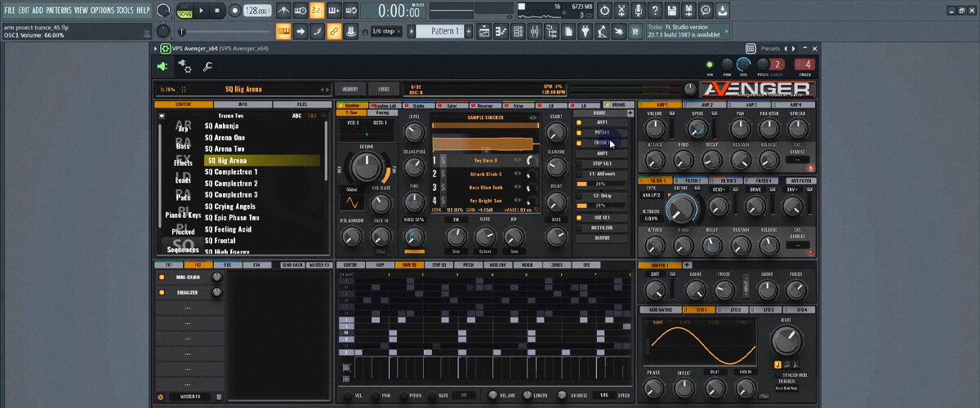Click the wrench settings icon in plugin wrapper

pos(207,67)
